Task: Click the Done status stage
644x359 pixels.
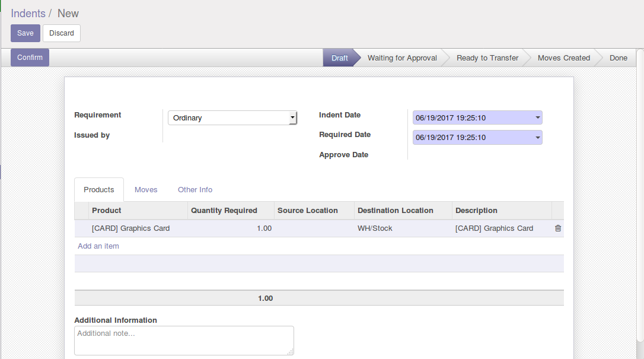Action: pos(618,58)
